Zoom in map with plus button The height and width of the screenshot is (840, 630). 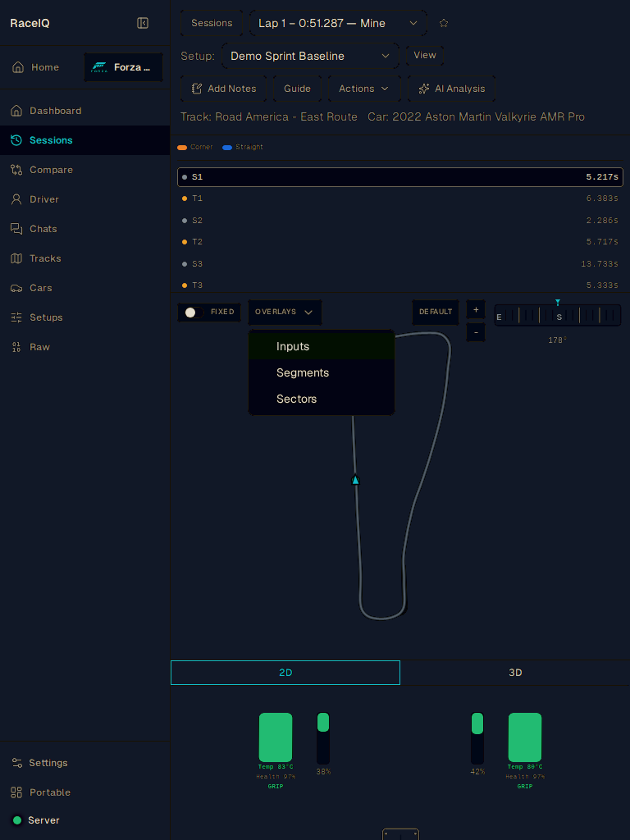[x=476, y=309]
